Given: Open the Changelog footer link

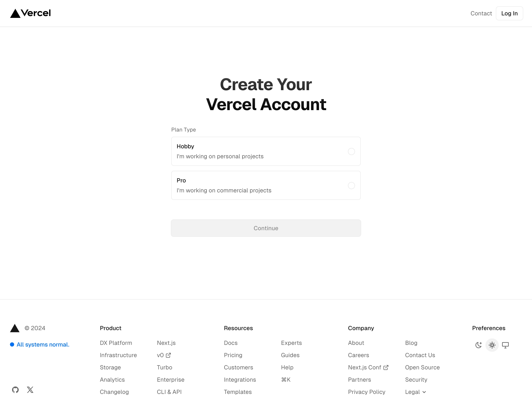Looking at the screenshot, I should 114,392.
